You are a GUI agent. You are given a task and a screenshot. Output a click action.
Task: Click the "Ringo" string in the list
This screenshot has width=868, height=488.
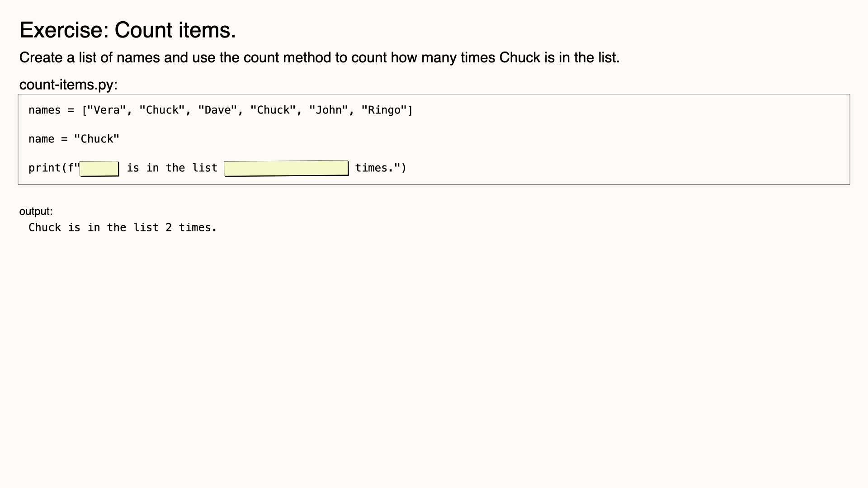(384, 110)
